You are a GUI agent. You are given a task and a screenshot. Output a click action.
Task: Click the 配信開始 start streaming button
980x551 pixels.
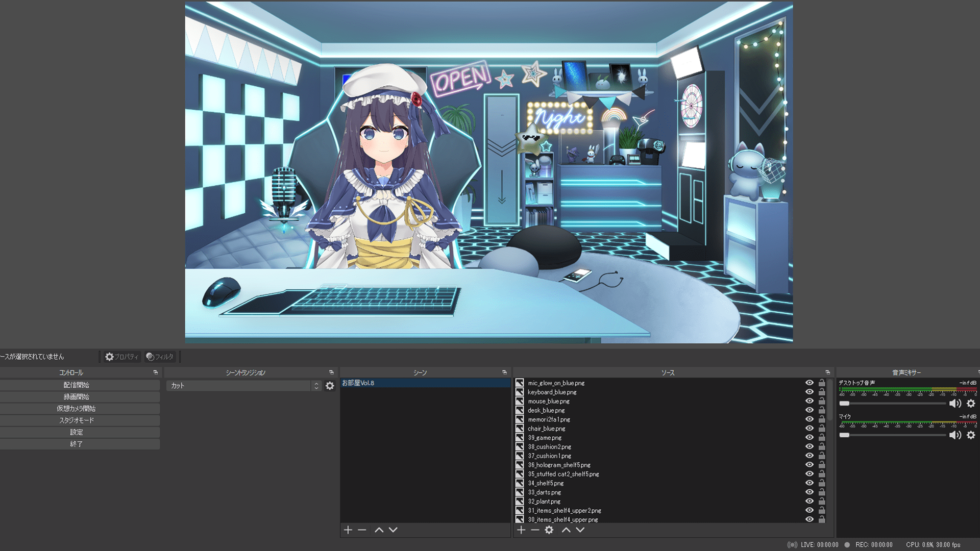(x=77, y=385)
